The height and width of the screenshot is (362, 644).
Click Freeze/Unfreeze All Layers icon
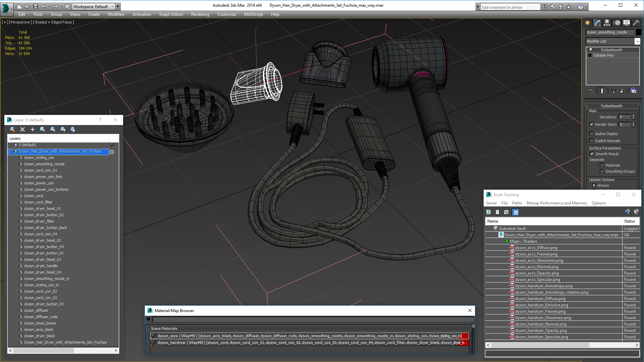(73, 129)
